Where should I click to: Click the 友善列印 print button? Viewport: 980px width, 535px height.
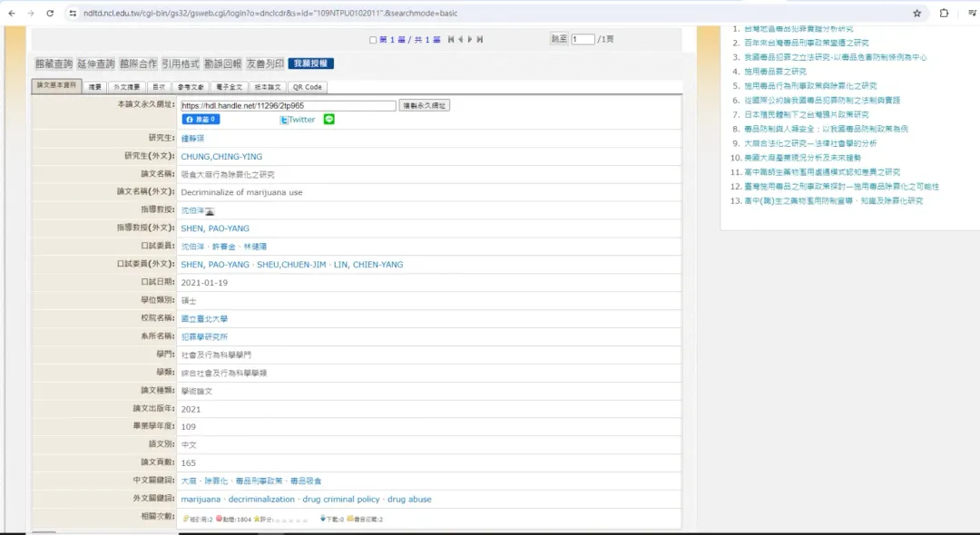265,63
